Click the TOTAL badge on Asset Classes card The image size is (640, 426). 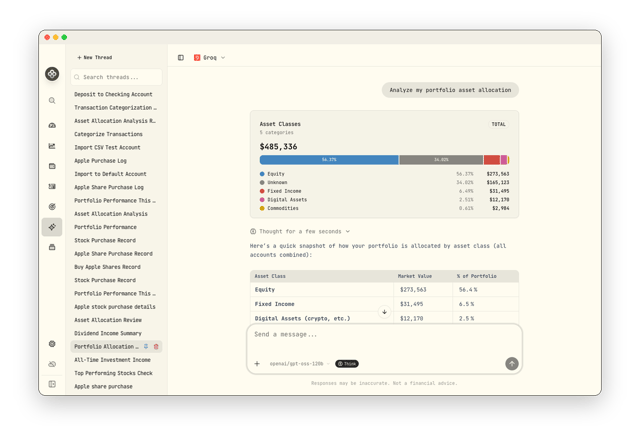click(x=498, y=124)
